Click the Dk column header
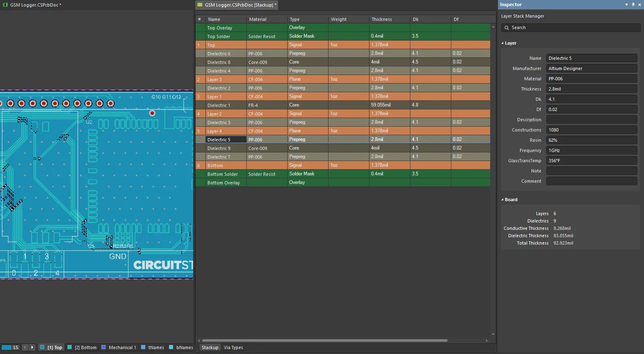The width and height of the screenshot is (644, 354). pyautogui.click(x=430, y=19)
